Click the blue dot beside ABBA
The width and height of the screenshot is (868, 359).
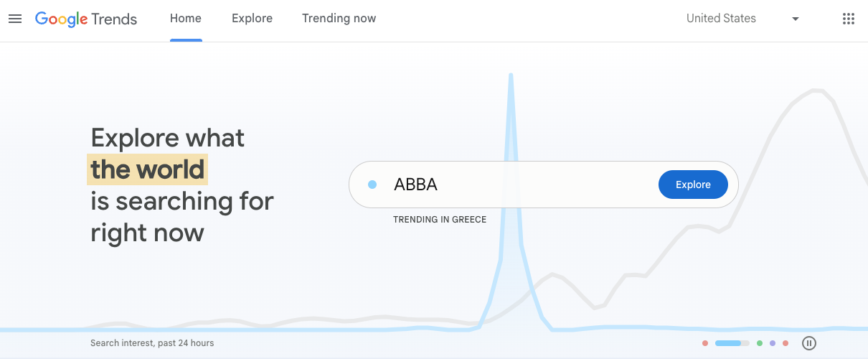[372, 185]
